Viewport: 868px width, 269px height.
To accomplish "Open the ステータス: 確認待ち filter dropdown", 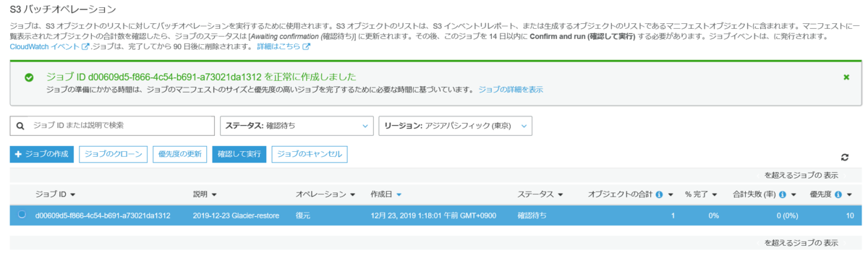I will [x=297, y=125].
